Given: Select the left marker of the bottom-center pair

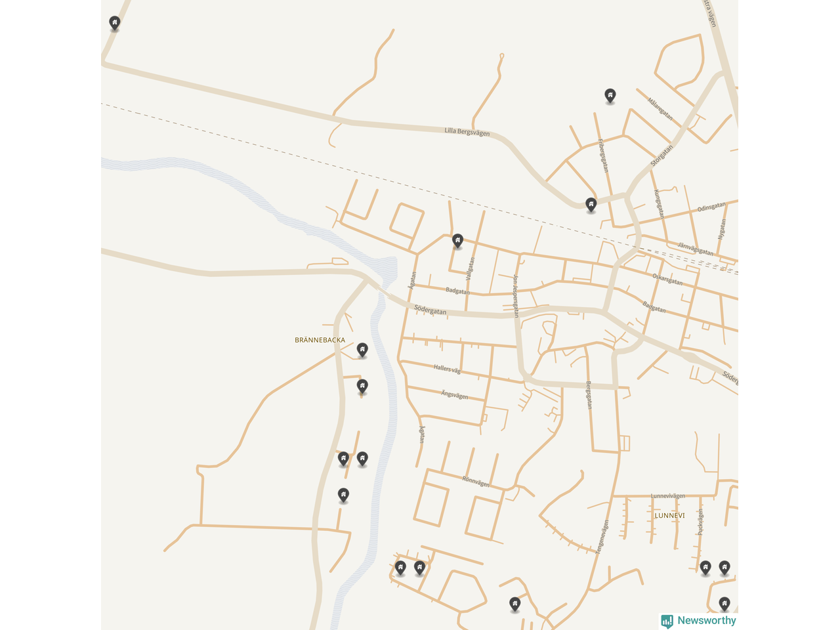Looking at the screenshot, I should [x=400, y=568].
